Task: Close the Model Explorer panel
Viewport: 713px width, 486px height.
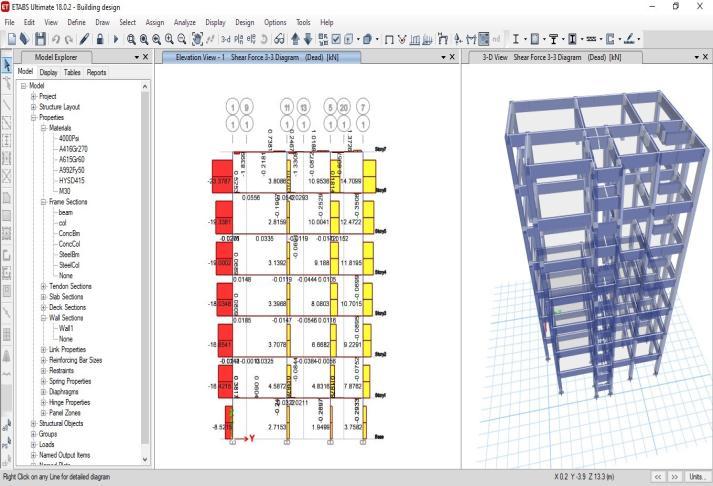Action: tap(146, 57)
